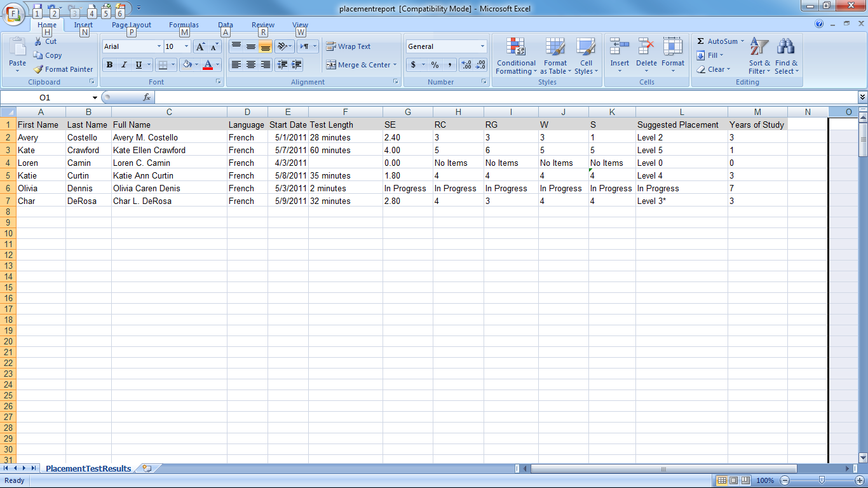This screenshot has width=868, height=488.
Task: Click the zoom slider
Action: 822,480
